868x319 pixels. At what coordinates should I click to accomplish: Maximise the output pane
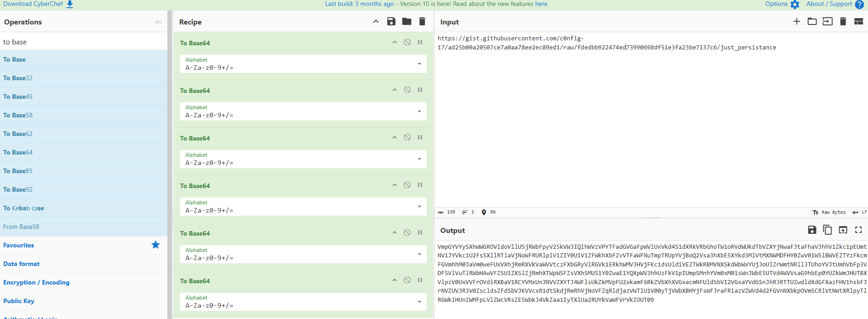(x=858, y=230)
